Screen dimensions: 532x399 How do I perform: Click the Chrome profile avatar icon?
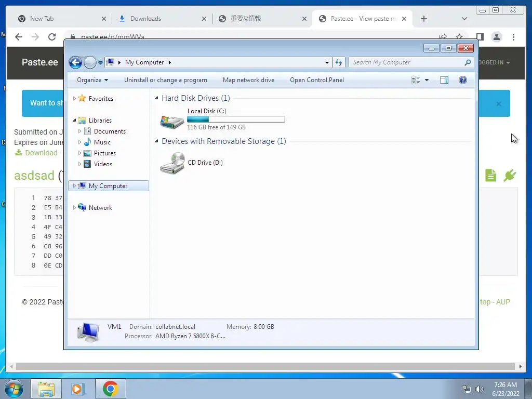click(x=497, y=37)
